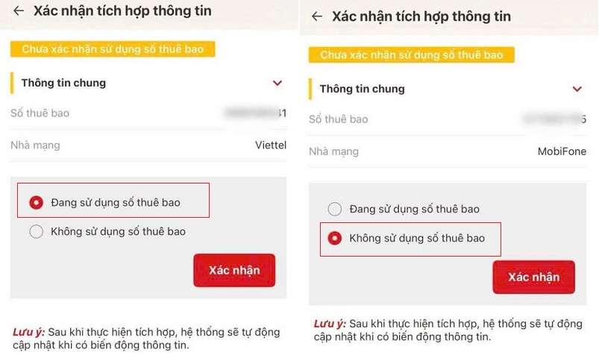Select 'Đang sử dụng số thuê bao' for MobiFone
This screenshot has width=599, height=364.
335,210
